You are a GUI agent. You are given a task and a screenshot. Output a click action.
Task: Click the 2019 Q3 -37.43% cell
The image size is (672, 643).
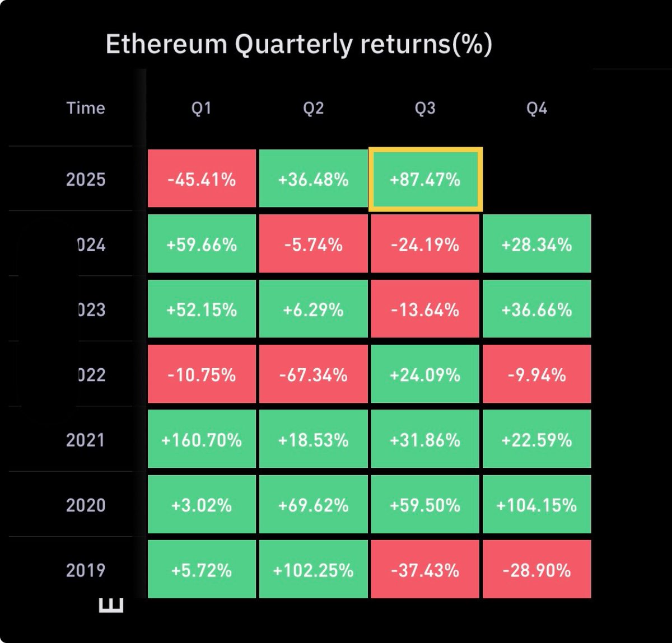425,570
